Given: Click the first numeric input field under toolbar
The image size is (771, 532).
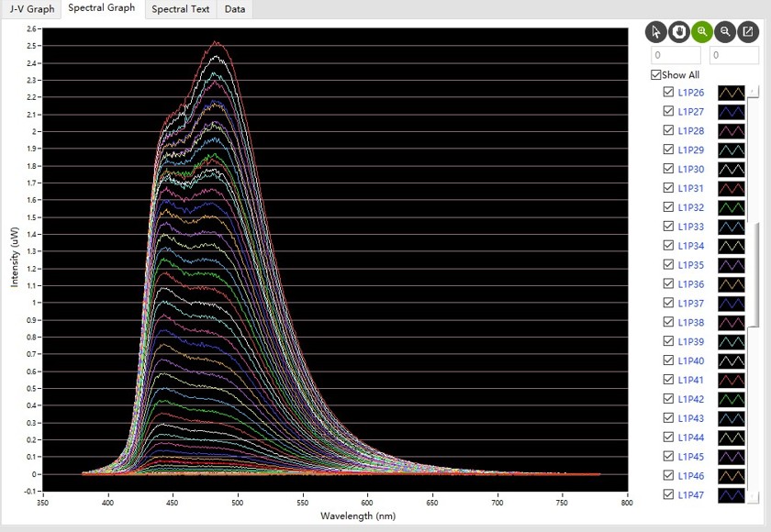Looking at the screenshot, I should coord(676,55).
